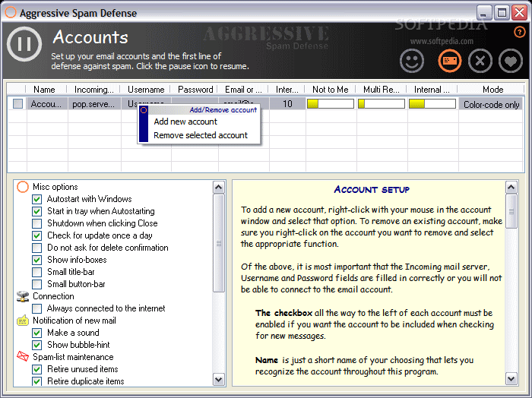Click the large pause icon to resume

24,44
